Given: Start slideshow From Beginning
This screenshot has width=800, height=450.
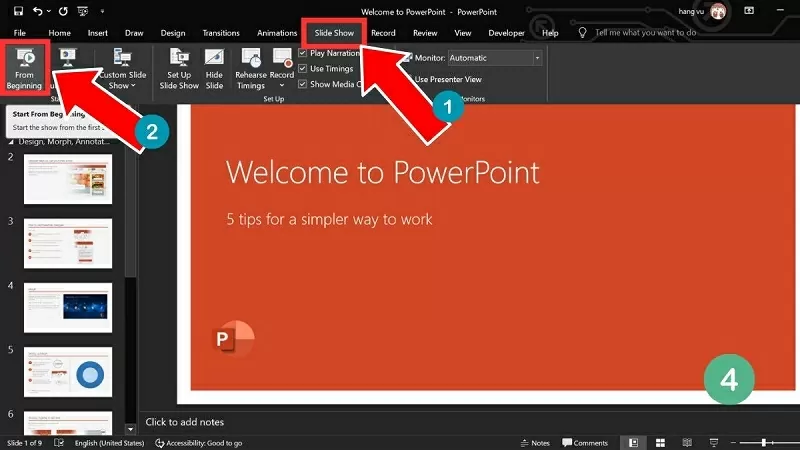Looking at the screenshot, I should point(26,67).
